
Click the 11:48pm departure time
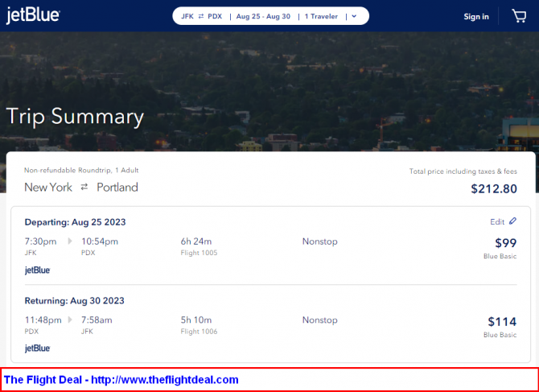(x=43, y=320)
